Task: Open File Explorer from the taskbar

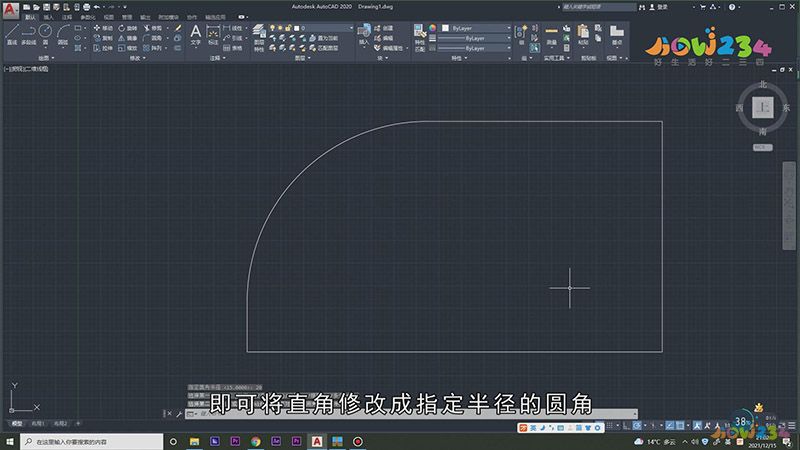Action: click(194, 441)
